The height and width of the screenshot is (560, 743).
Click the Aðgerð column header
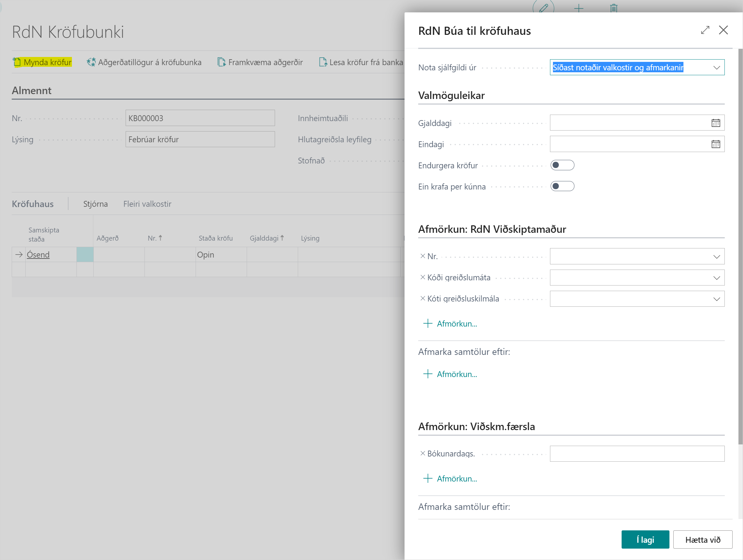click(x=107, y=238)
